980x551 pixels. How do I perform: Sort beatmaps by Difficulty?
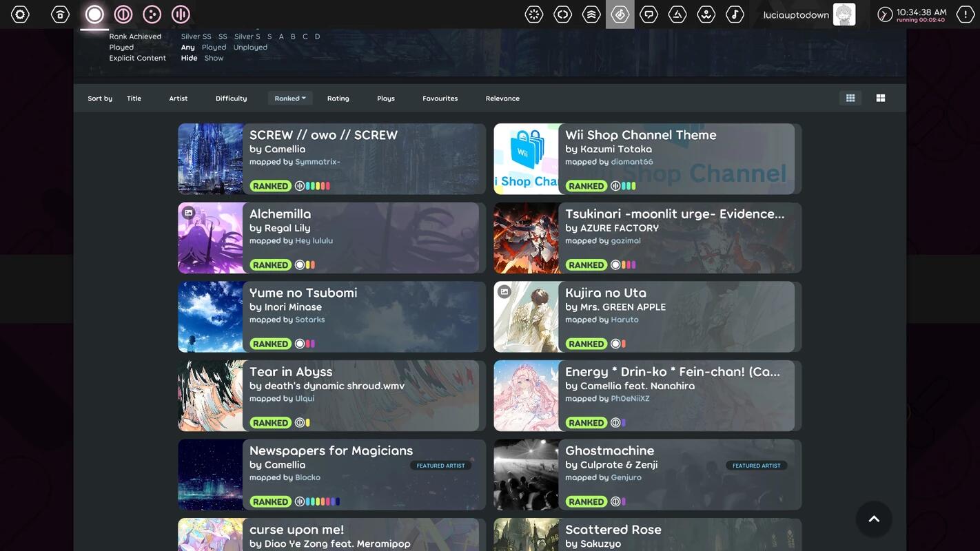(231, 98)
